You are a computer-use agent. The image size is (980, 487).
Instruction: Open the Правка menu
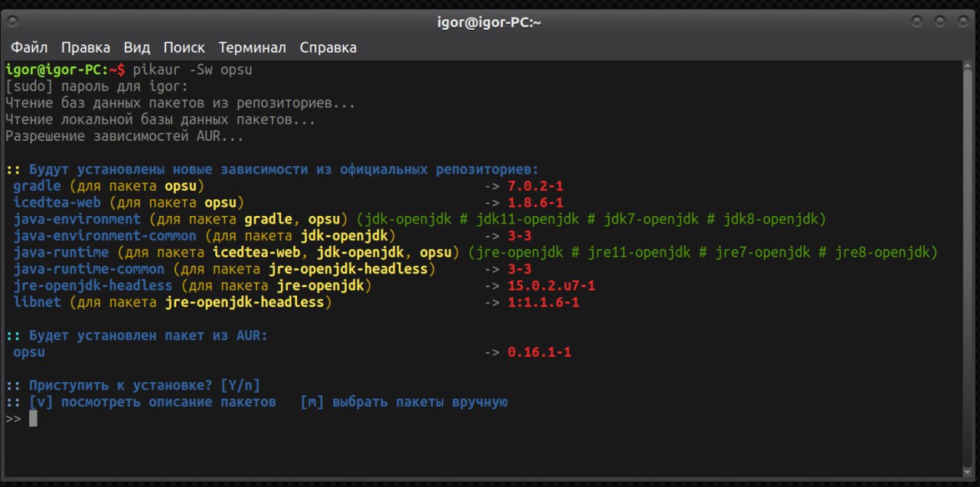(x=86, y=47)
